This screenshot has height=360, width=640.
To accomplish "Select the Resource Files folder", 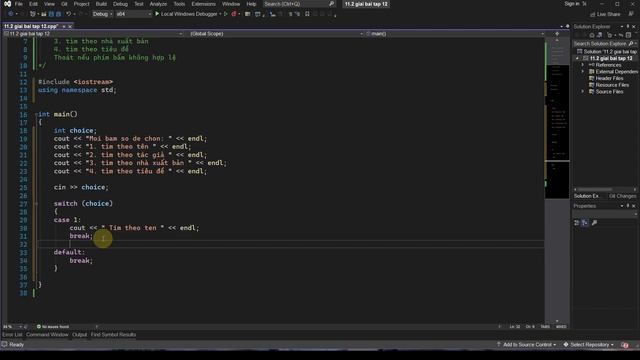I will [608, 85].
